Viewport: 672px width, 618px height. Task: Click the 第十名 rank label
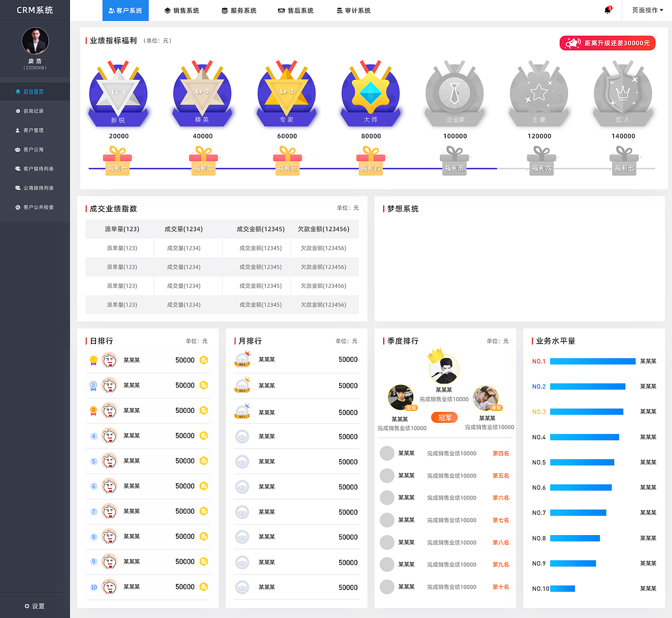click(501, 587)
